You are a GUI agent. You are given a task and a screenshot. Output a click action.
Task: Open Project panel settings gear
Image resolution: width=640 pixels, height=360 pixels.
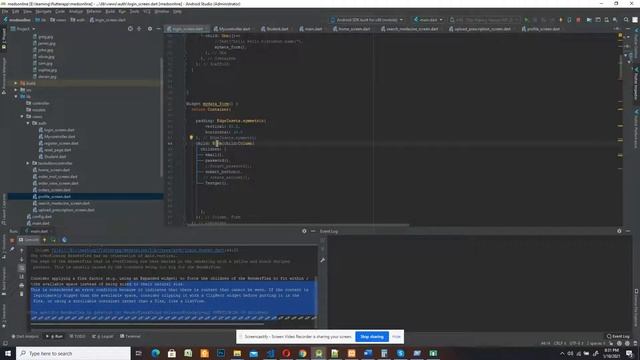tap(150, 29)
